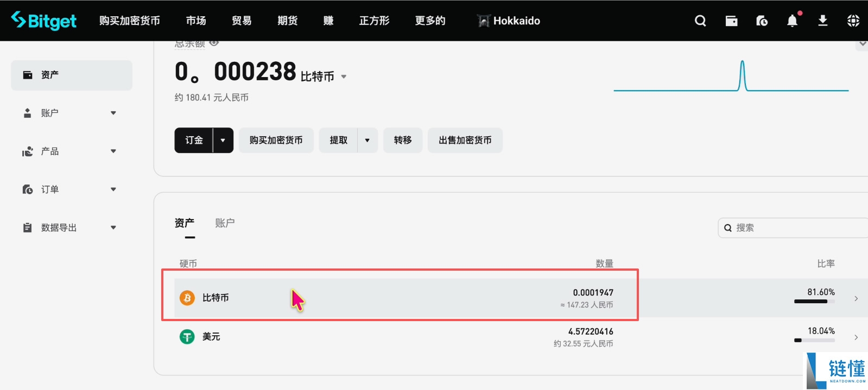Open the orders history clock icon

pos(762,21)
